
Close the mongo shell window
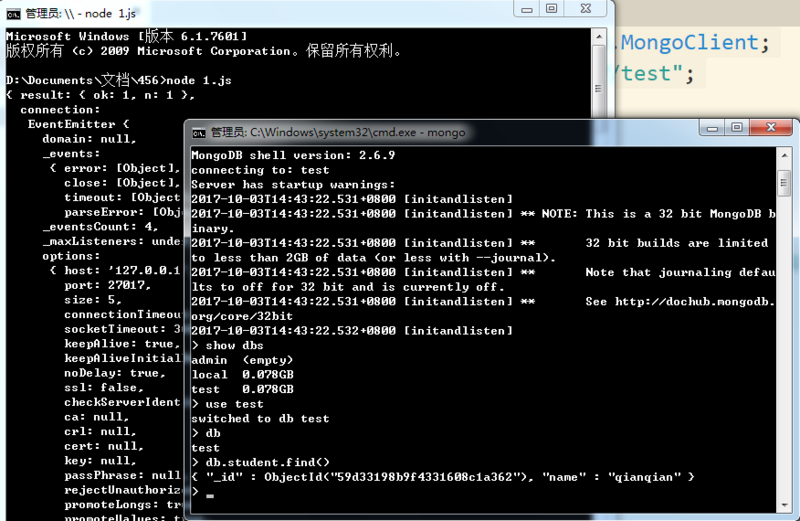(771, 128)
